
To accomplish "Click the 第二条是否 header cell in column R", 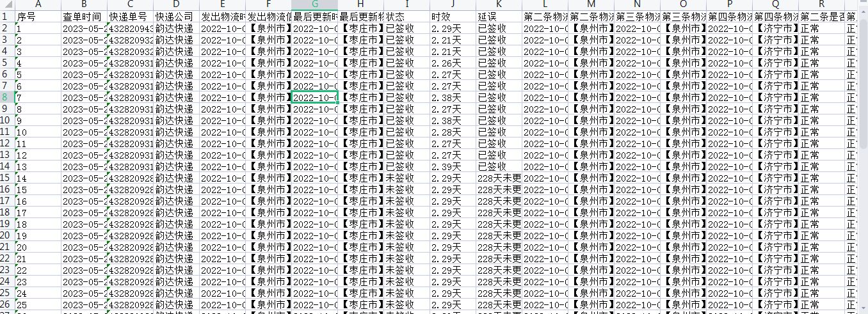I will coord(822,16).
